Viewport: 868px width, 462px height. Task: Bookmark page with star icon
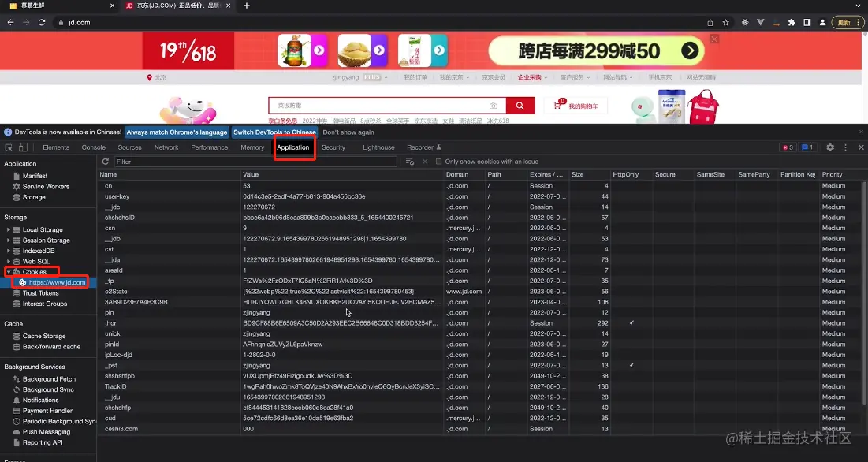click(726, 23)
